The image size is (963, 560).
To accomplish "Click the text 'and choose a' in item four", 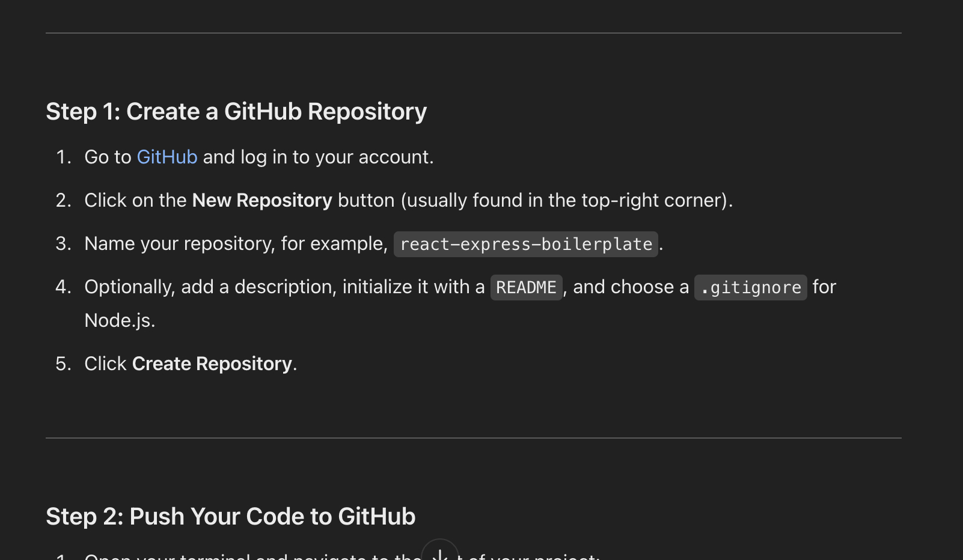I will pyautogui.click(x=631, y=287).
